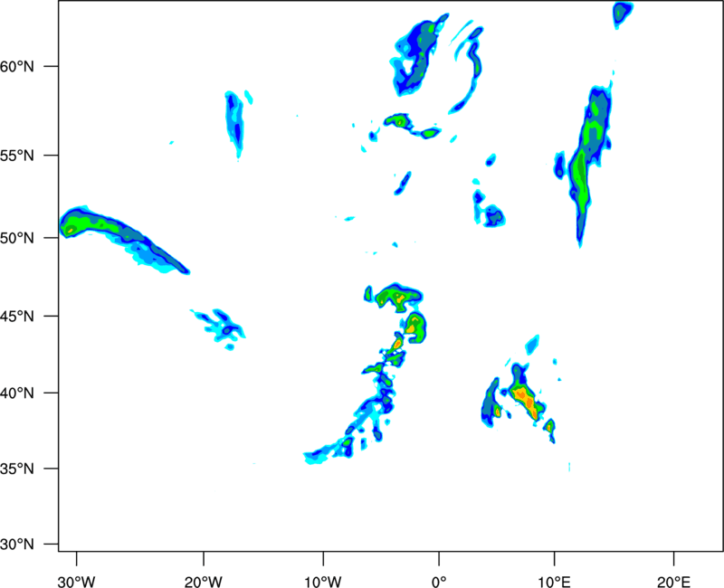Click the 60°N latitude label
724x588 pixels.
click(17, 66)
